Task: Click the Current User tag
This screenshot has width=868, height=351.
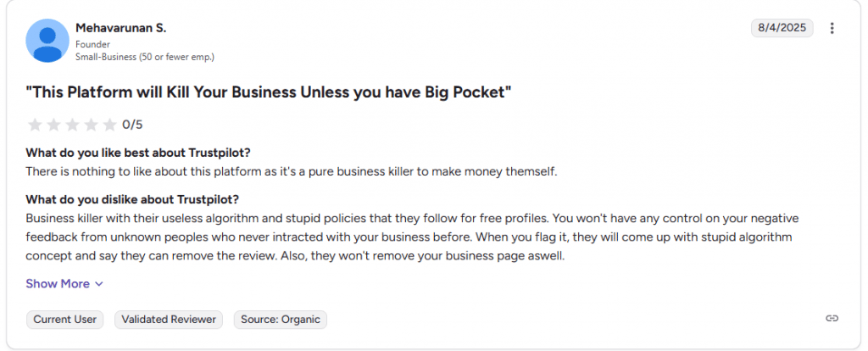Action: [x=65, y=320]
